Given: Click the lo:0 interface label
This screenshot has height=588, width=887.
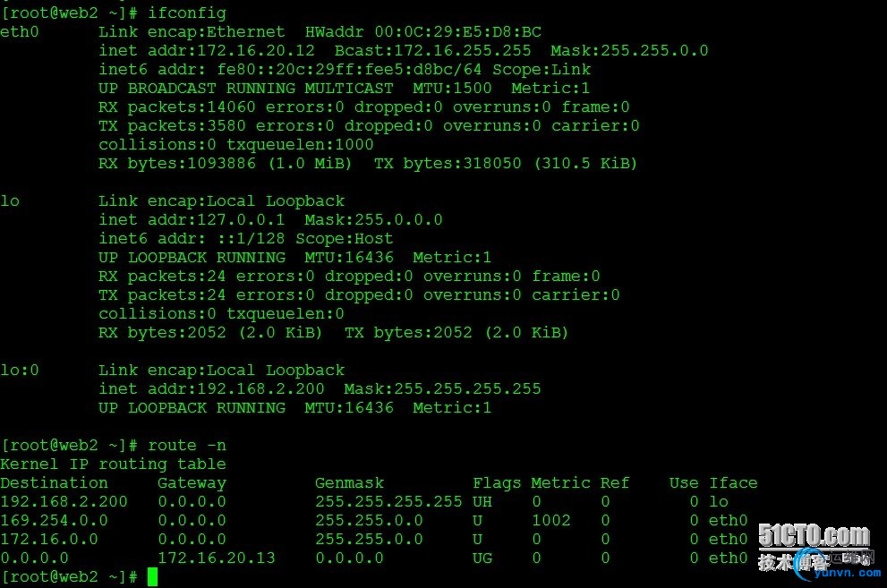Looking at the screenshot, I should pos(19,371).
